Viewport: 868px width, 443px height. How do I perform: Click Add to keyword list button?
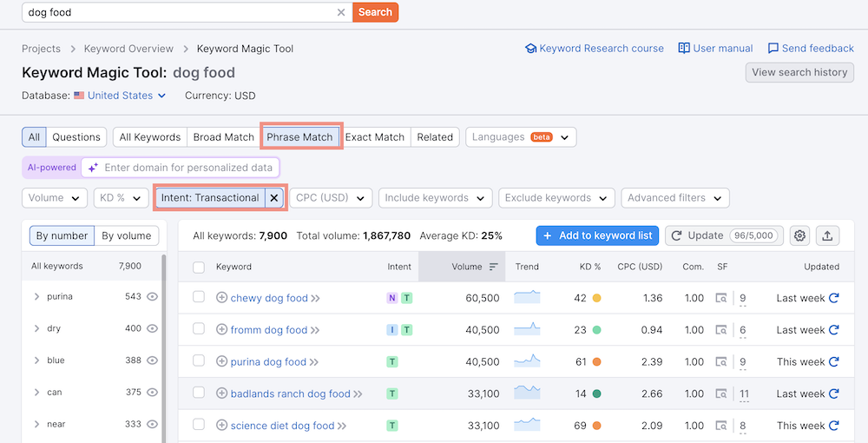pyautogui.click(x=597, y=235)
